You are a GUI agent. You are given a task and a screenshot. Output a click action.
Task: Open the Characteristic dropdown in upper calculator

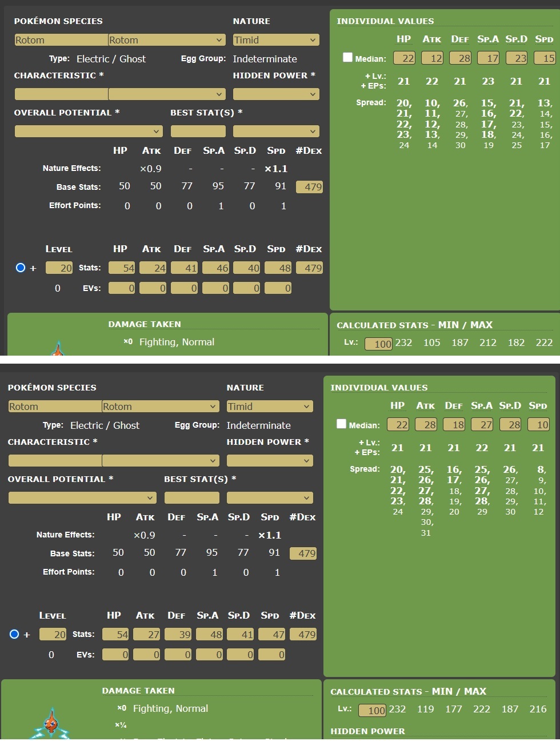click(167, 94)
